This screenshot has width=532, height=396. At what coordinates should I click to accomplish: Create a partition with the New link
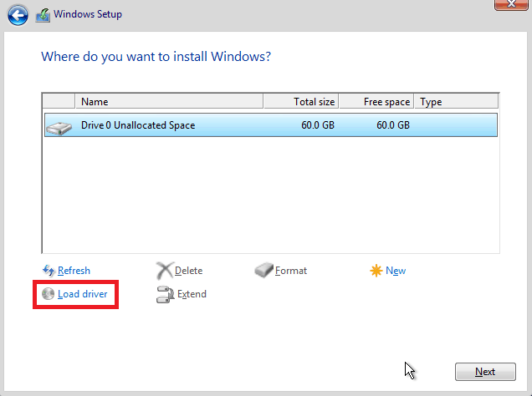coord(396,271)
